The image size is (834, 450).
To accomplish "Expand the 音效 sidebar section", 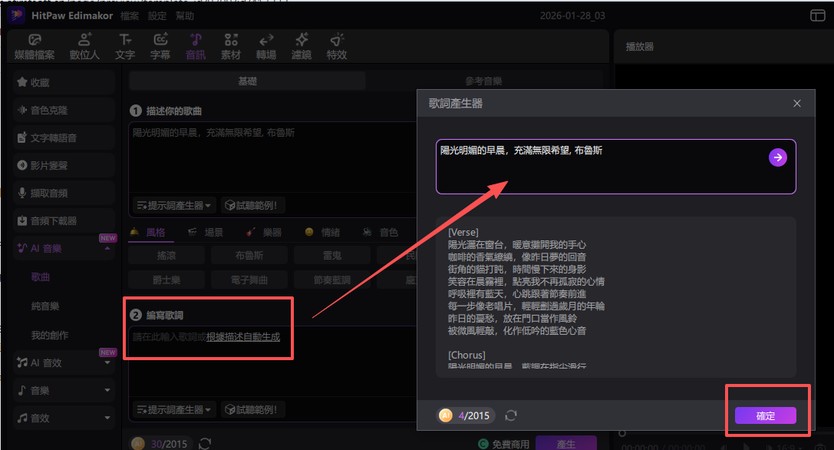I will [x=107, y=418].
